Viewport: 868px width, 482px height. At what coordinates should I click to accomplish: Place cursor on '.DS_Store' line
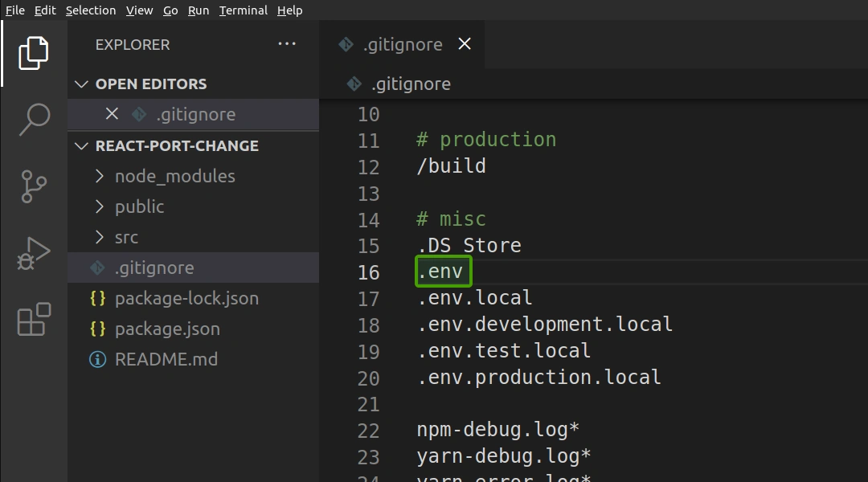pyautogui.click(x=469, y=246)
